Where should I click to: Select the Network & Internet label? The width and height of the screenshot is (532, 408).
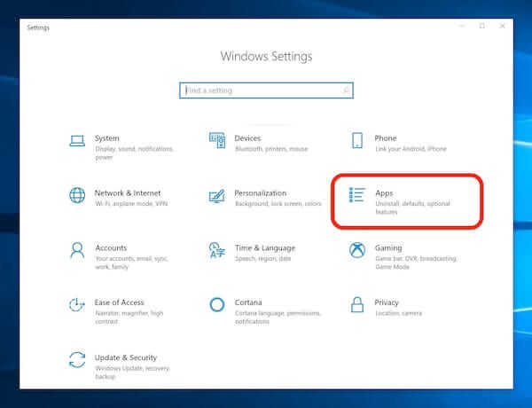coord(128,192)
